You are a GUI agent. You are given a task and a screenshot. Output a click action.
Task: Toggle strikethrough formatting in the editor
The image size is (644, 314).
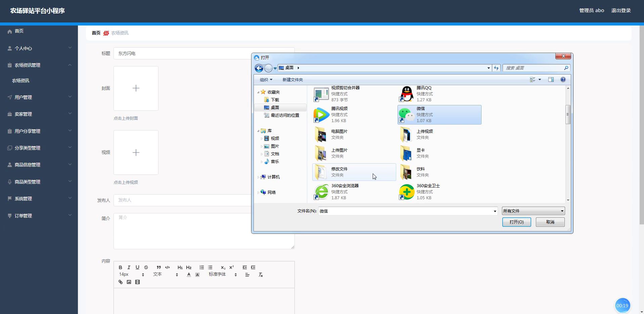[146, 267]
